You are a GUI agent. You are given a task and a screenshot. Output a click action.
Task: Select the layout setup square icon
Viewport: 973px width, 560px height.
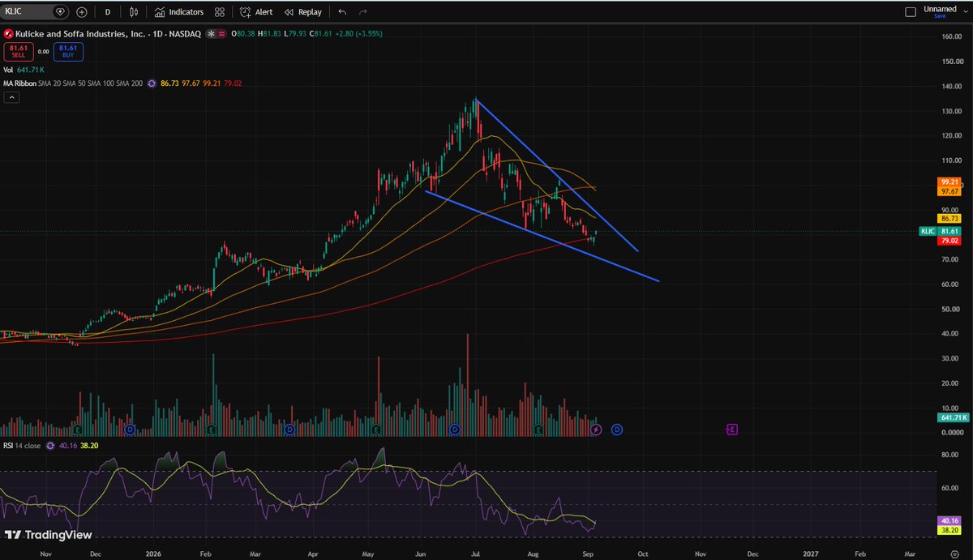(910, 11)
